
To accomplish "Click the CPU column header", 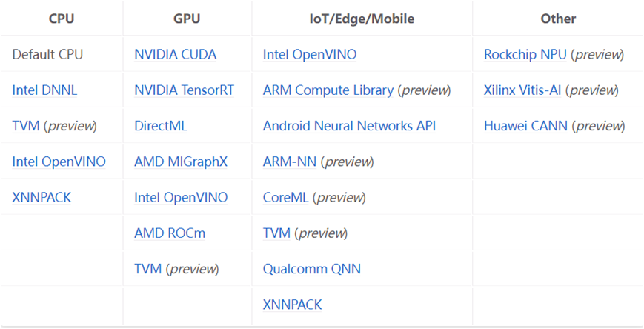I will 62,19.
